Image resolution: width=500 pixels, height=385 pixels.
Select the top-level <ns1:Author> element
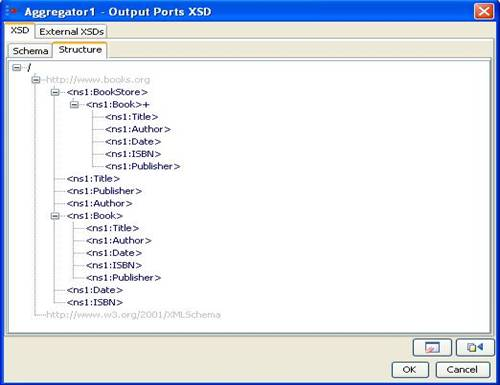click(x=99, y=203)
